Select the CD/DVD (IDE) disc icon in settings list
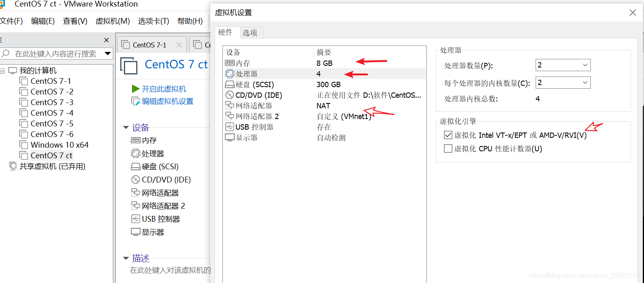Screen dimensions: 644x283 [229, 95]
